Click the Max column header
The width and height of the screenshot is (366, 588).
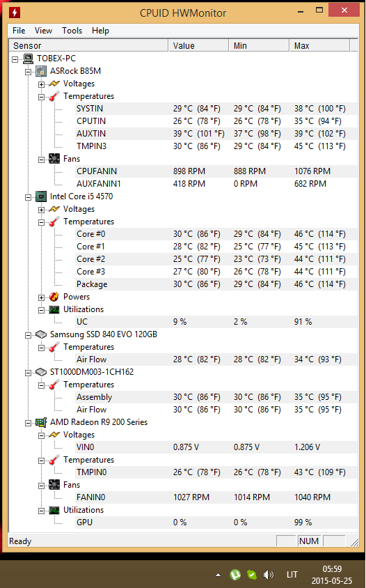tap(319, 46)
